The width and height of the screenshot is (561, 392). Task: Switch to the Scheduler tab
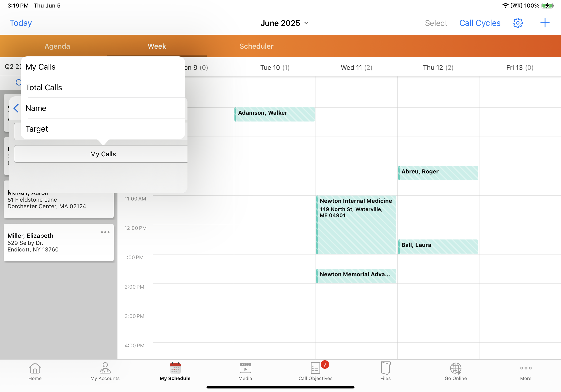pos(256,46)
